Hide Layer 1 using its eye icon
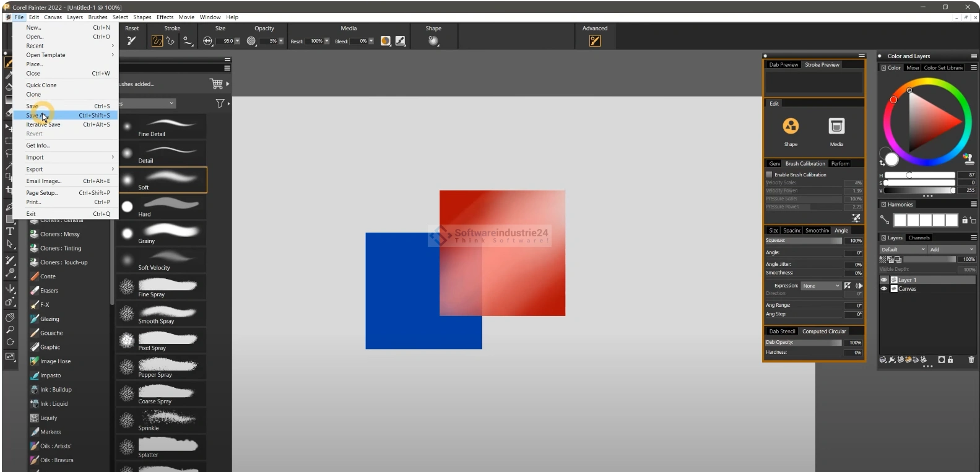 [884, 280]
